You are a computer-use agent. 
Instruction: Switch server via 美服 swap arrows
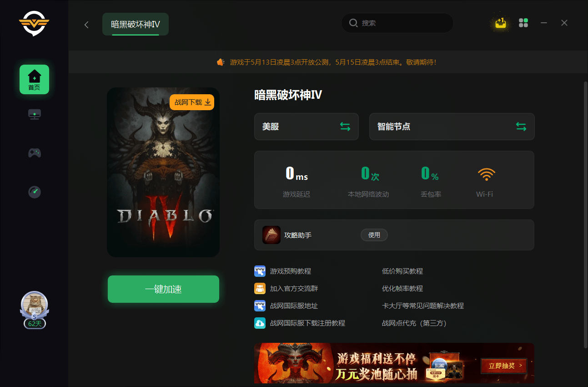(345, 127)
